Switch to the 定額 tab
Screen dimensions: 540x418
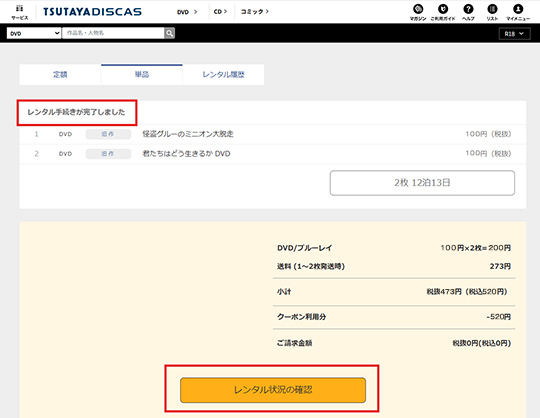coord(60,74)
